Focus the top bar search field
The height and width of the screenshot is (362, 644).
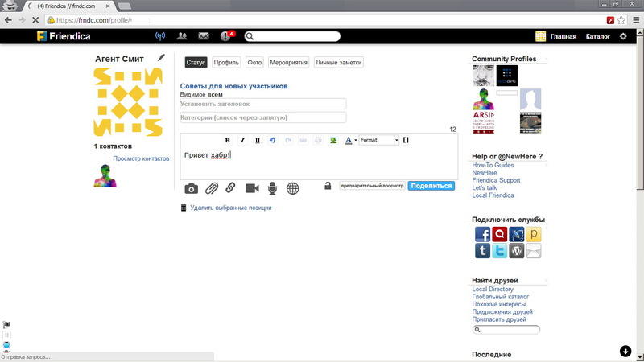point(292,36)
